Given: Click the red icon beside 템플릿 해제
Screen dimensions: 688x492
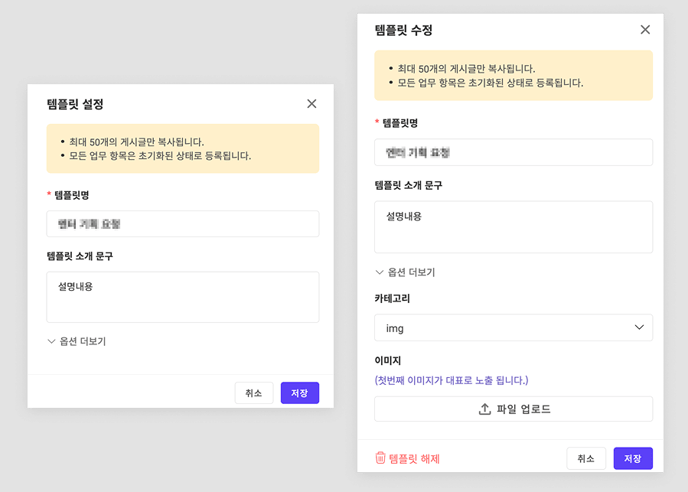Looking at the screenshot, I should 381,458.
